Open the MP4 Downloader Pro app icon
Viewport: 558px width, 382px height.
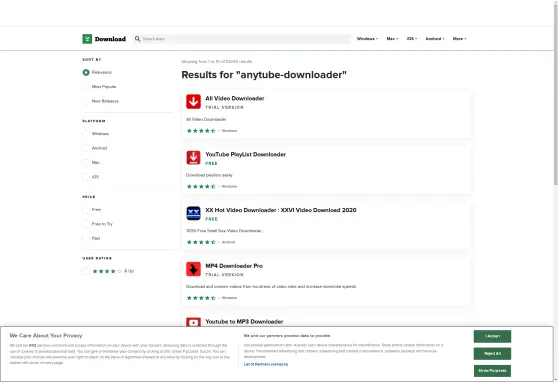(x=193, y=269)
